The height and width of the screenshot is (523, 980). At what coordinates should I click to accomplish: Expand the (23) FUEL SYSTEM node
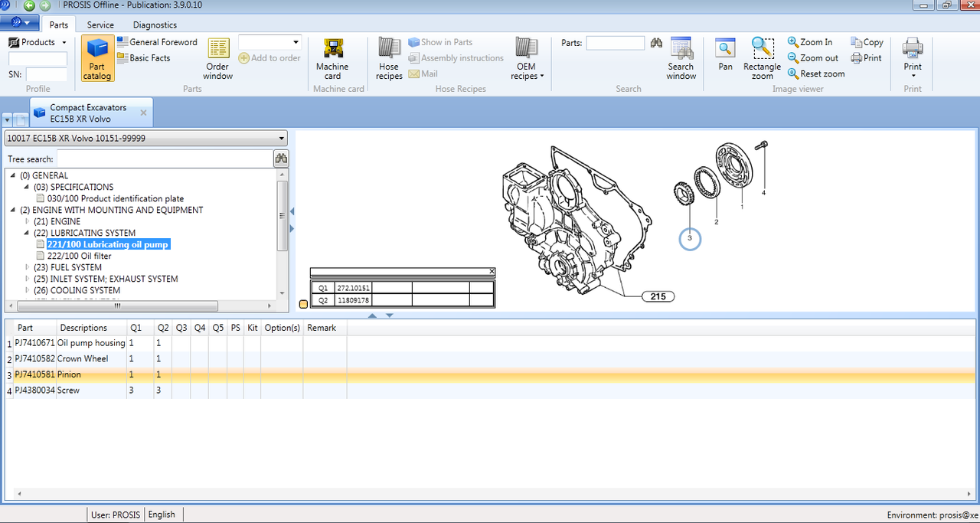coord(28,267)
